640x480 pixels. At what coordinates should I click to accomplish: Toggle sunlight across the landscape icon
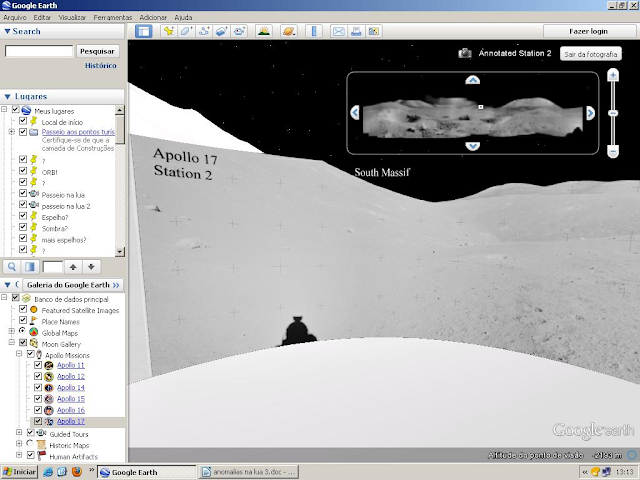(264, 31)
